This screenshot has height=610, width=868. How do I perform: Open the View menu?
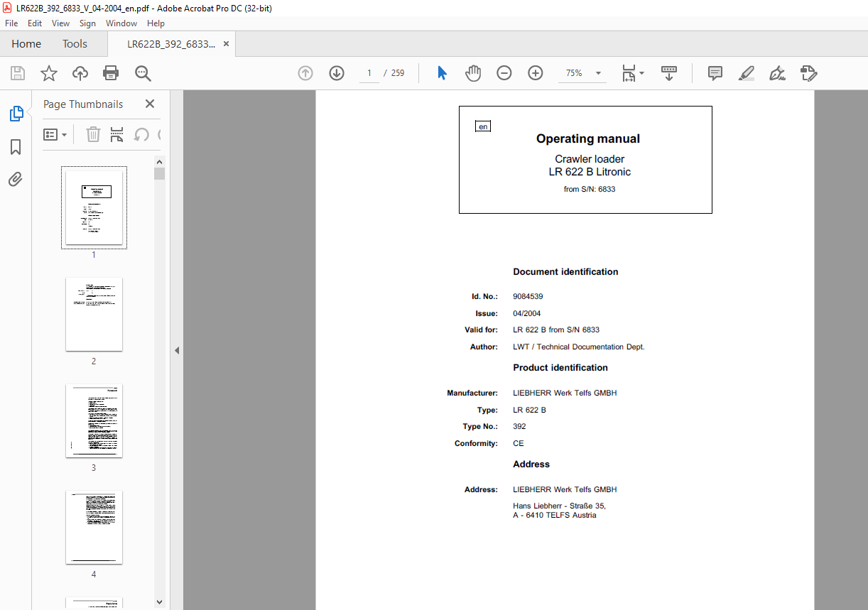(61, 23)
